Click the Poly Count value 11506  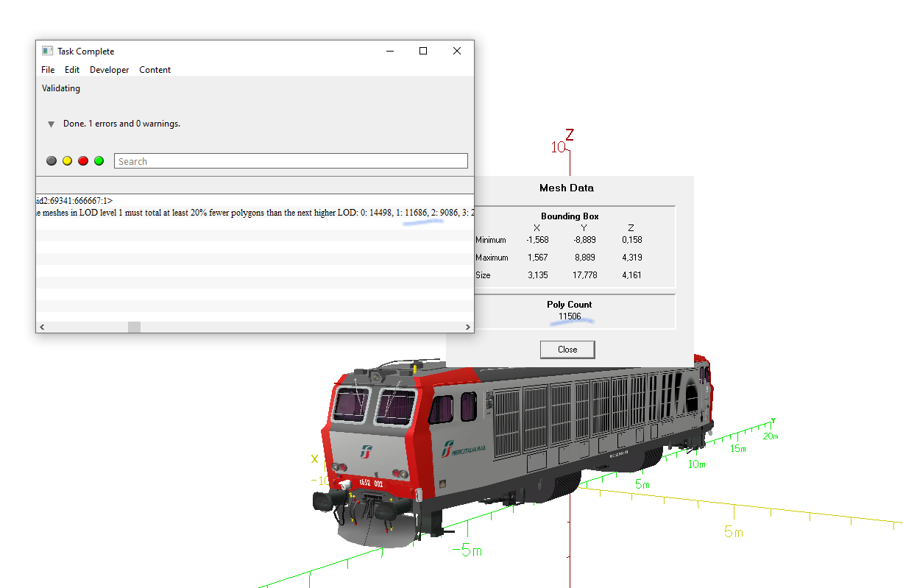tap(570, 316)
